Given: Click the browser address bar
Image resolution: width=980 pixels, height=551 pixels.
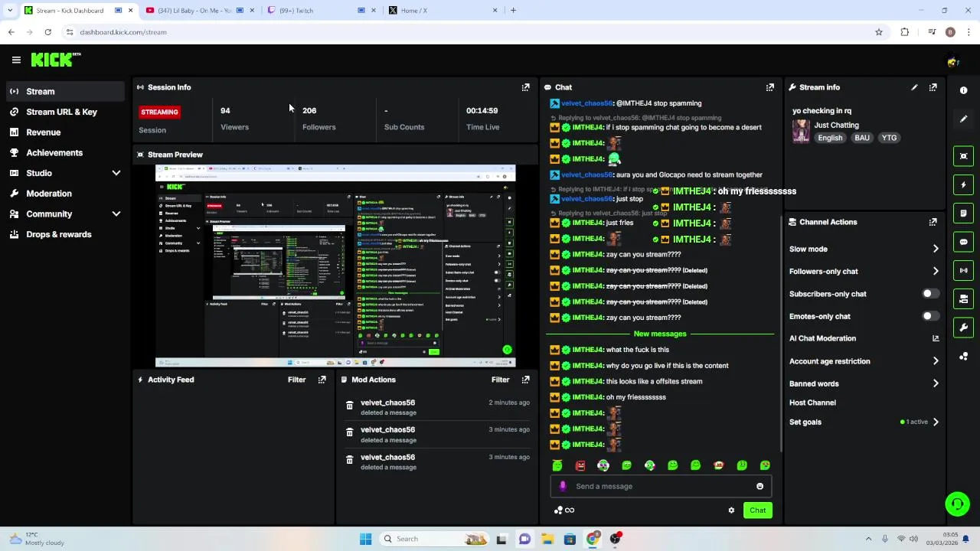Looking at the screenshot, I should click(467, 32).
